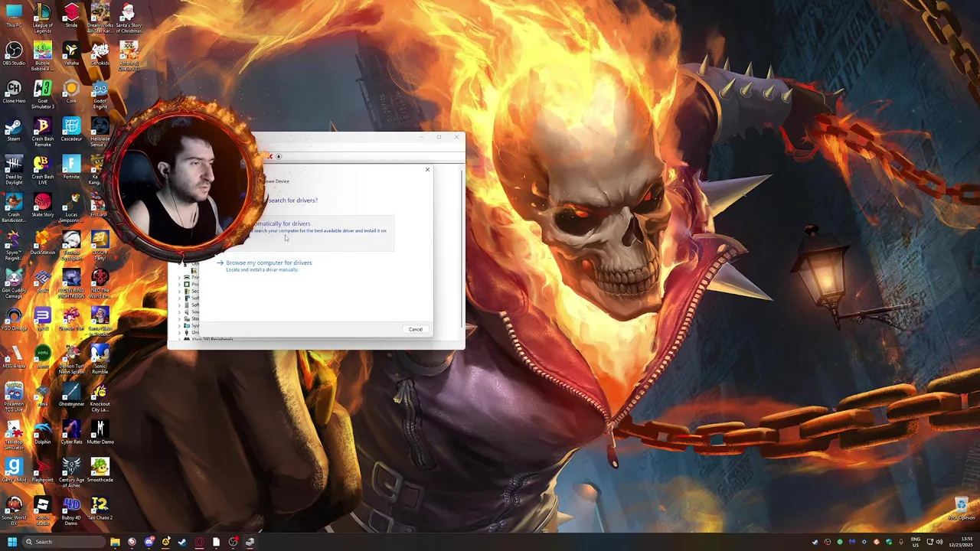Launch Bubble Bobble 4 shortcut

point(43,57)
